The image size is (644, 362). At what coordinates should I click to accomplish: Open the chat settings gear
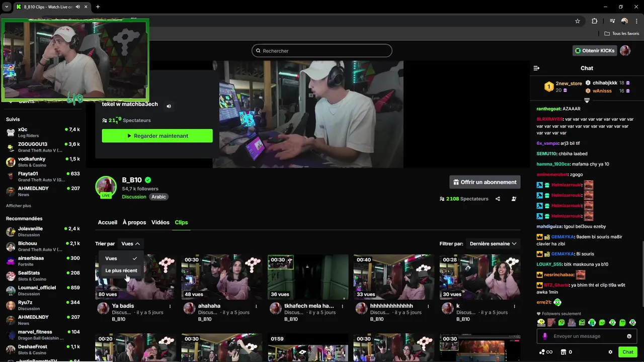point(610,352)
